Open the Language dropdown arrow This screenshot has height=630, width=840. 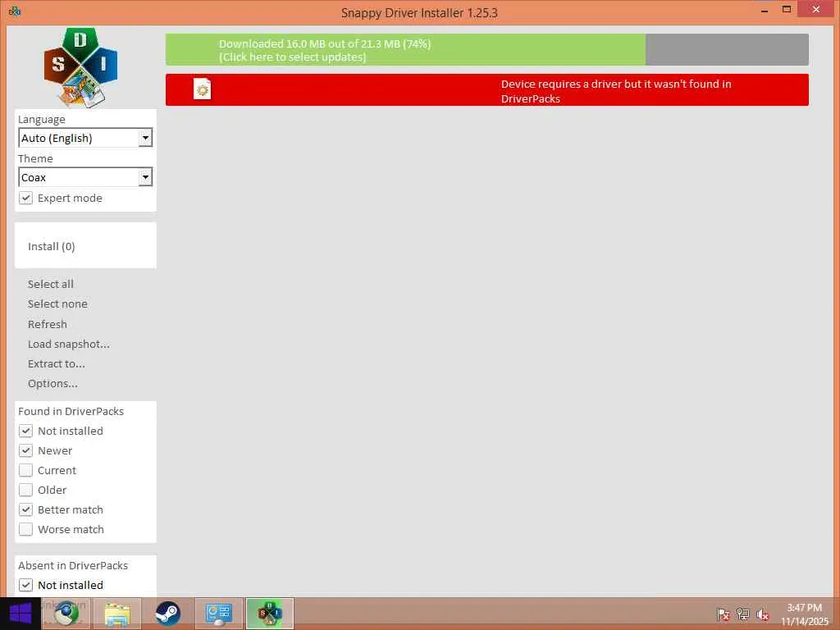point(145,138)
